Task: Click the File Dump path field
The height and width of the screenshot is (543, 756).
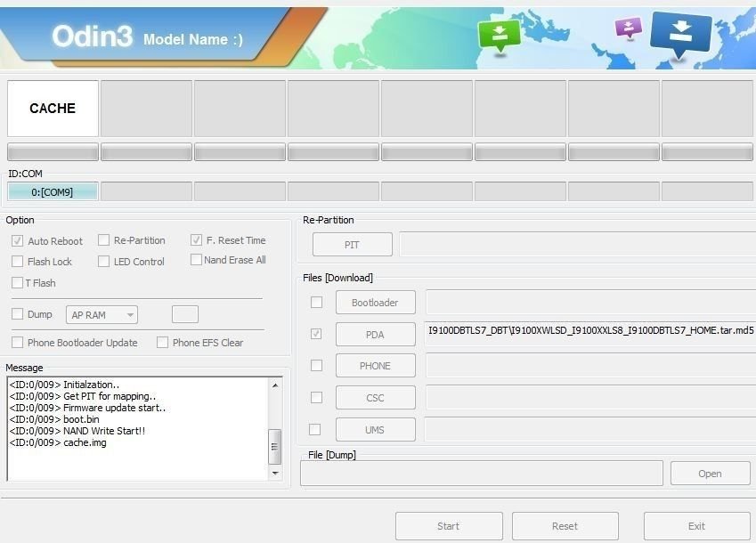Action: [481, 474]
